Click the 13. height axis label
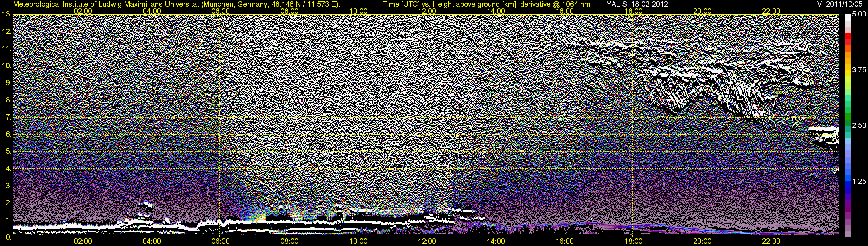 7,14
